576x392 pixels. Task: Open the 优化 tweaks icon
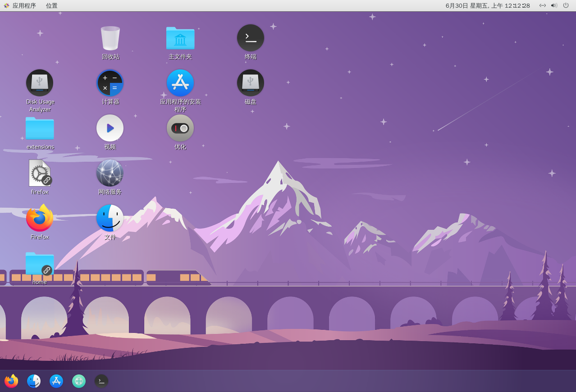pyautogui.click(x=180, y=128)
